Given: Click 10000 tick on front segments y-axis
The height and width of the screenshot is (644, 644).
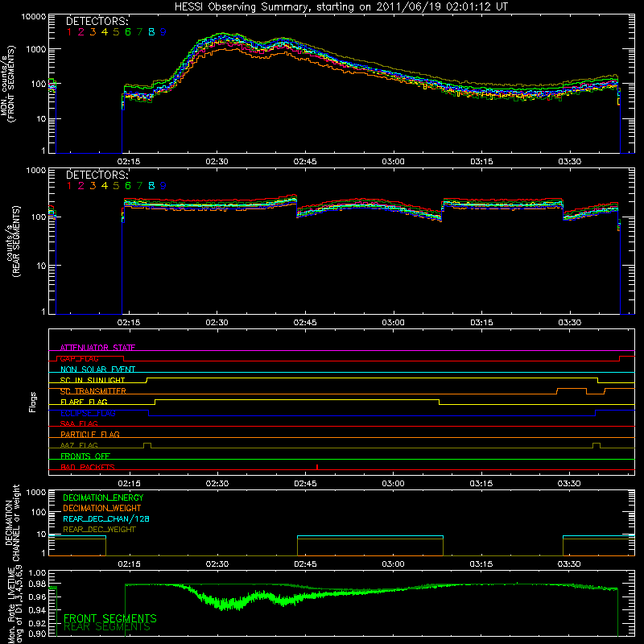Looking at the screenshot, I should pos(34,17).
